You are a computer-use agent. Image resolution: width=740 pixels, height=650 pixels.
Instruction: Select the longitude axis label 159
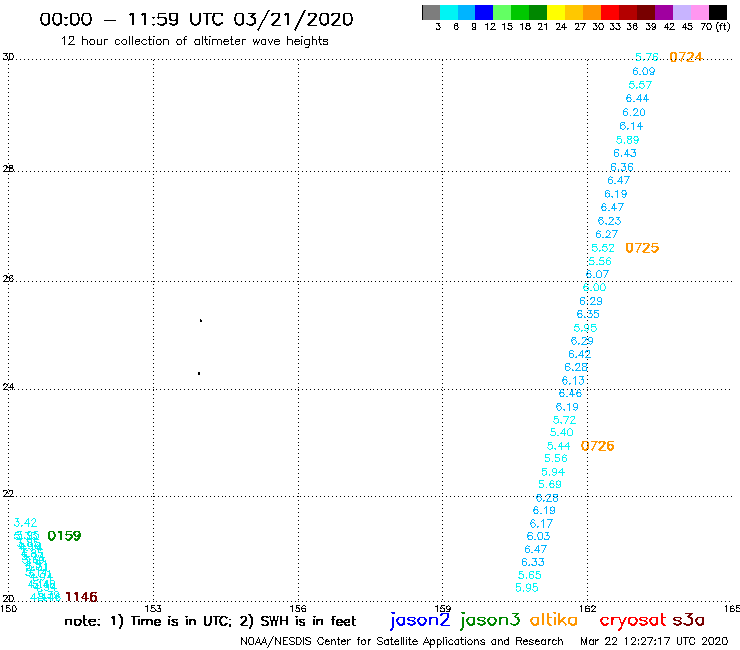(443, 608)
